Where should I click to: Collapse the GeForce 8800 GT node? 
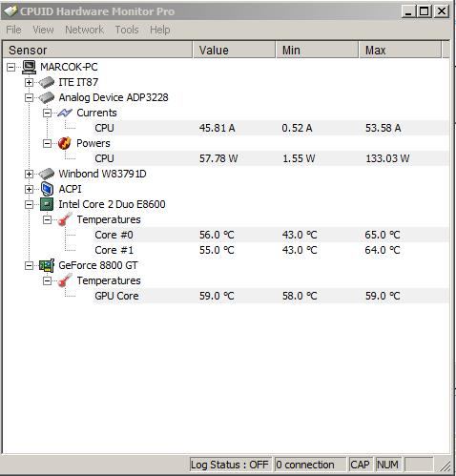click(x=29, y=265)
